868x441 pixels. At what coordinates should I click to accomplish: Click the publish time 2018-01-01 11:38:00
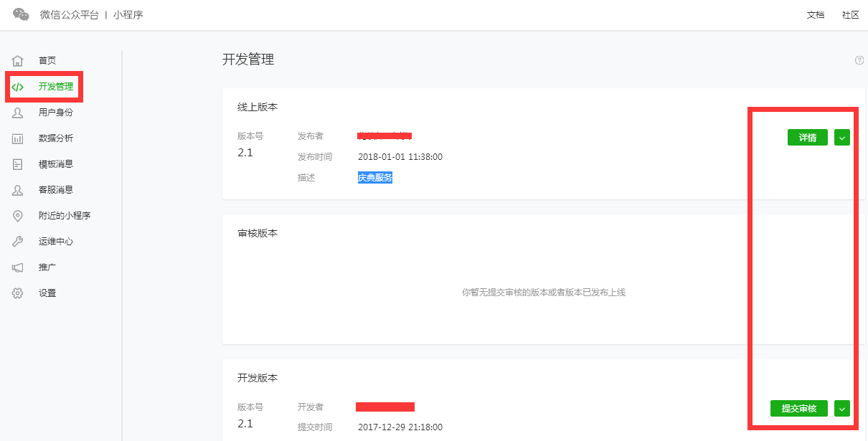tap(400, 156)
